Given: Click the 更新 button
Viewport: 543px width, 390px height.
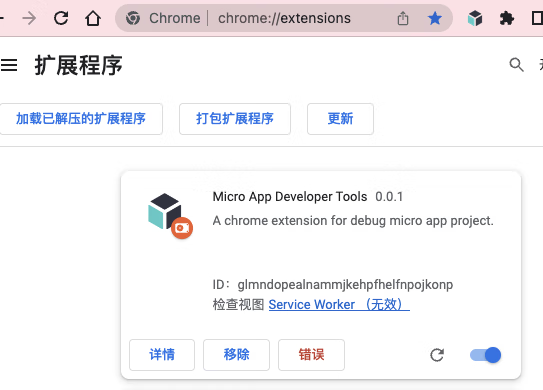Looking at the screenshot, I should 340,119.
